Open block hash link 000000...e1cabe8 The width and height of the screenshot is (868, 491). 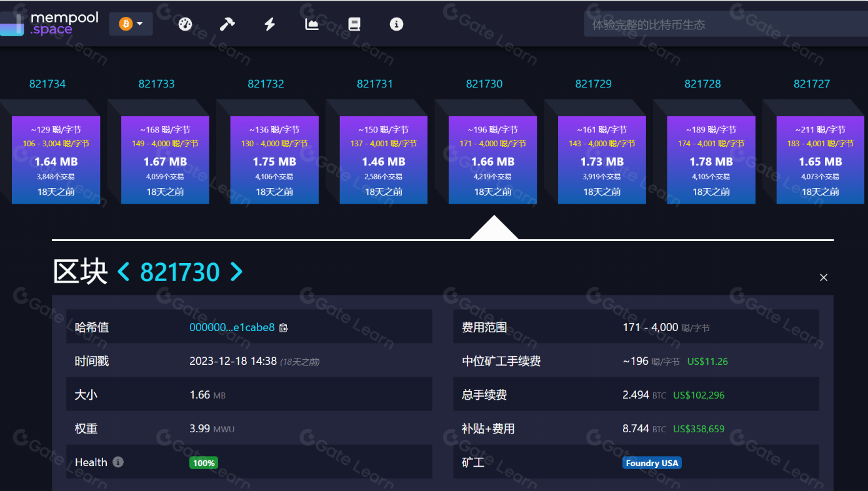[x=232, y=327]
